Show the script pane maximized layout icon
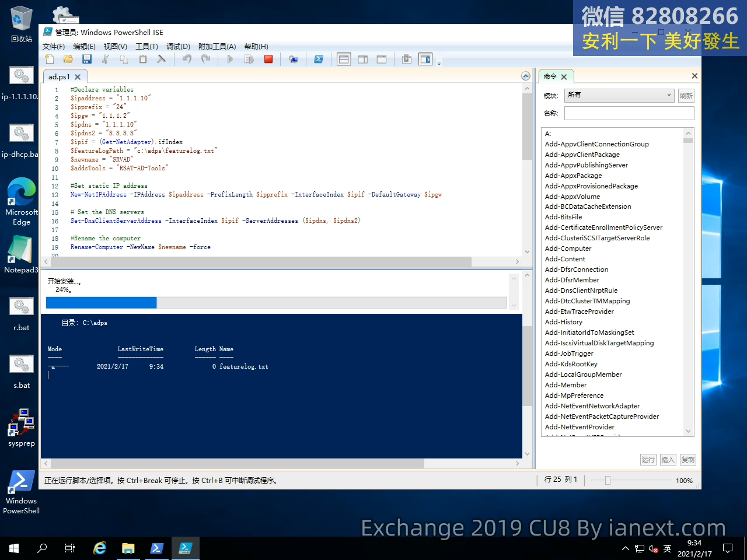This screenshot has height=560, width=747. click(x=382, y=59)
